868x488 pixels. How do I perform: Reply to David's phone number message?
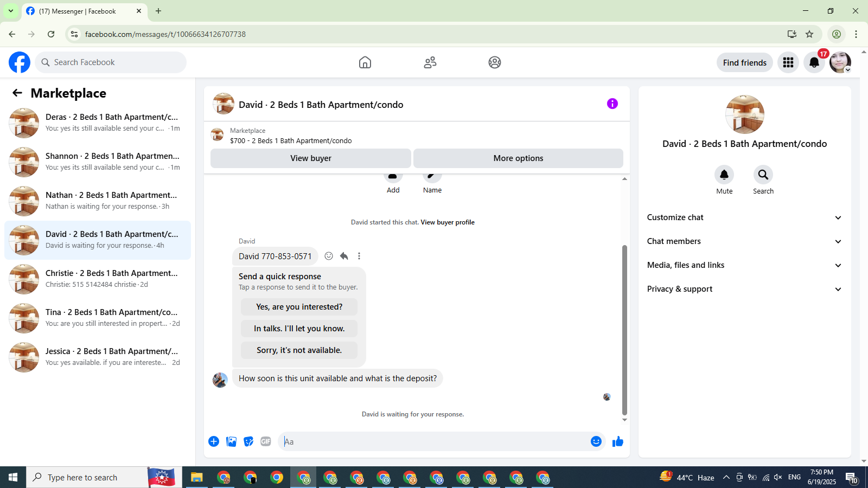[344, 256]
